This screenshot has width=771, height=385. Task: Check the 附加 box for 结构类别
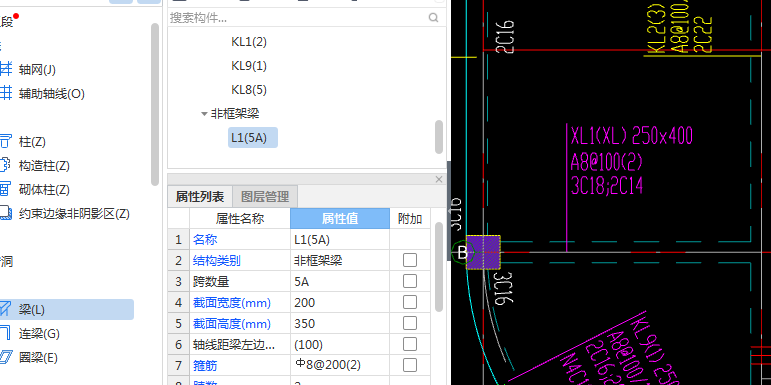[410, 260]
